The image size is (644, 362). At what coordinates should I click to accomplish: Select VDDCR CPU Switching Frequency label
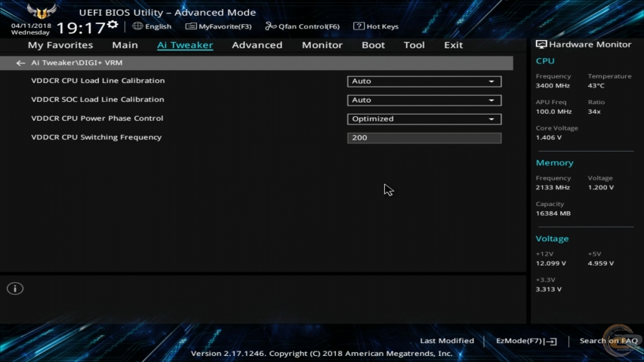97,137
